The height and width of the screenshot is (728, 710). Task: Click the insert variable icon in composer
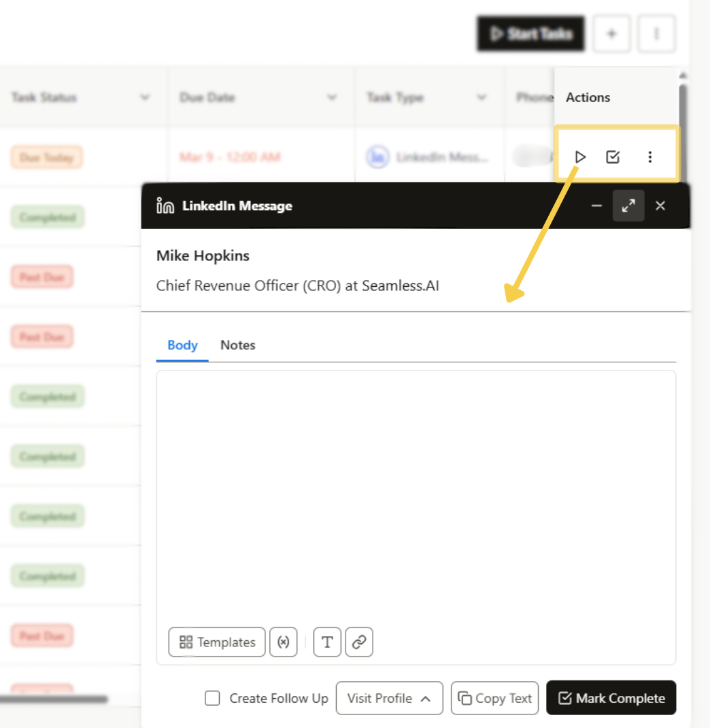[x=284, y=642]
